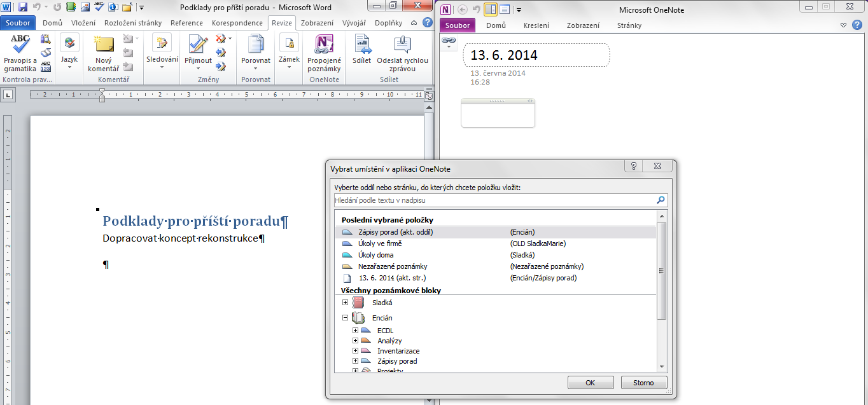
Task: Open the Research (Zdroje informací) icon in Word
Action: 46,40
